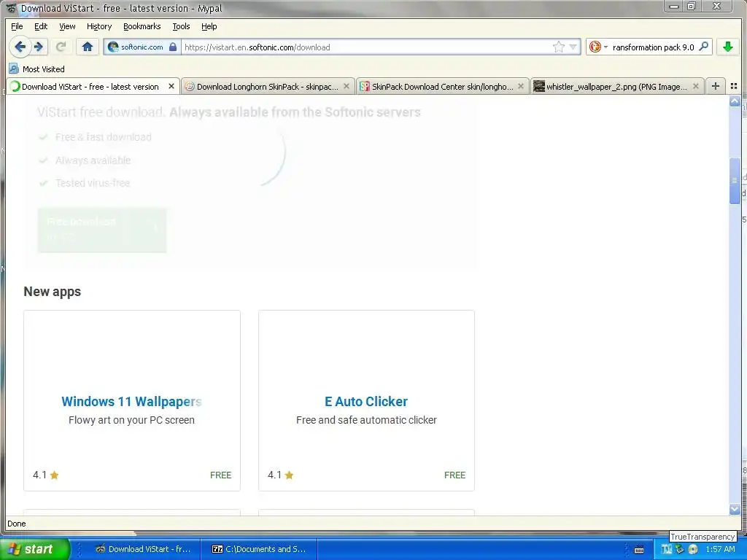Switch to Download ViStart taskbar button

click(x=144, y=549)
